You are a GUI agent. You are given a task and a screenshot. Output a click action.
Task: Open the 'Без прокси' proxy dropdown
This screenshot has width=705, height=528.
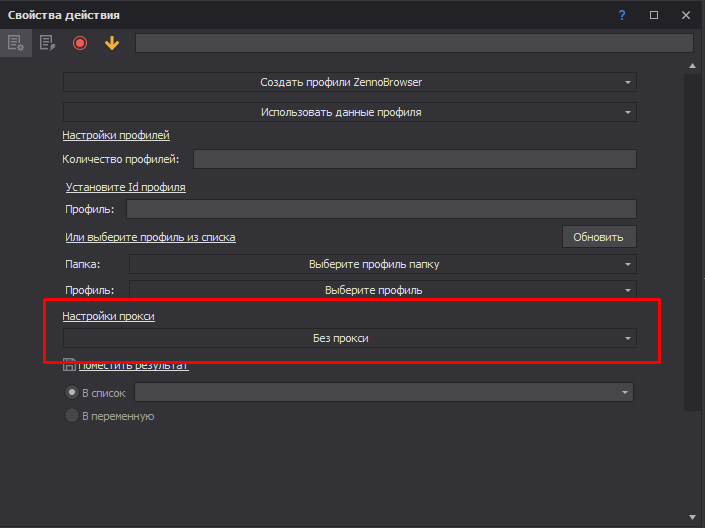[x=349, y=339]
